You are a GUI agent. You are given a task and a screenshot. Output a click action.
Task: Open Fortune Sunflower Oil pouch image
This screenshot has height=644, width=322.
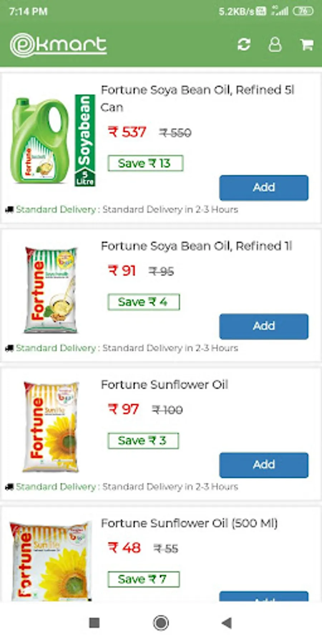point(51,427)
